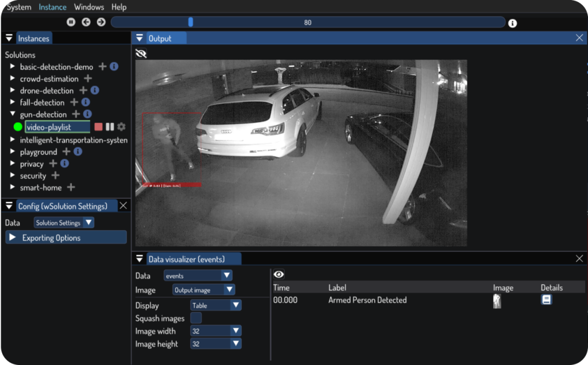Toggle overlay visibility in Output panel
This screenshot has height=365, width=588.
click(141, 53)
